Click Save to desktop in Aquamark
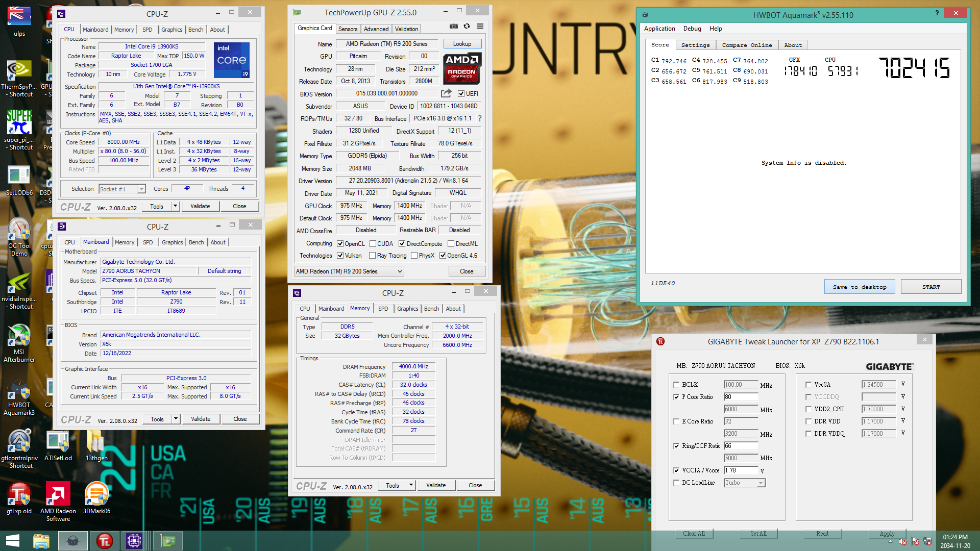Viewport: 980px width, 551px height. pos(860,287)
